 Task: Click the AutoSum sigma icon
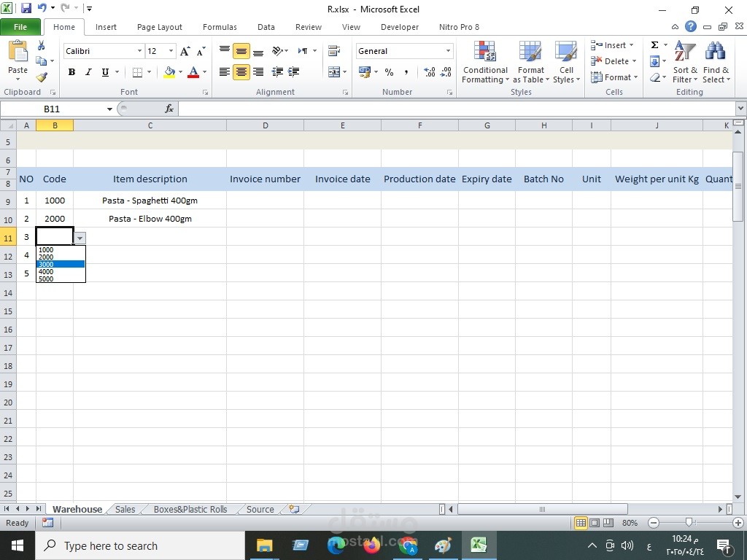(655, 45)
